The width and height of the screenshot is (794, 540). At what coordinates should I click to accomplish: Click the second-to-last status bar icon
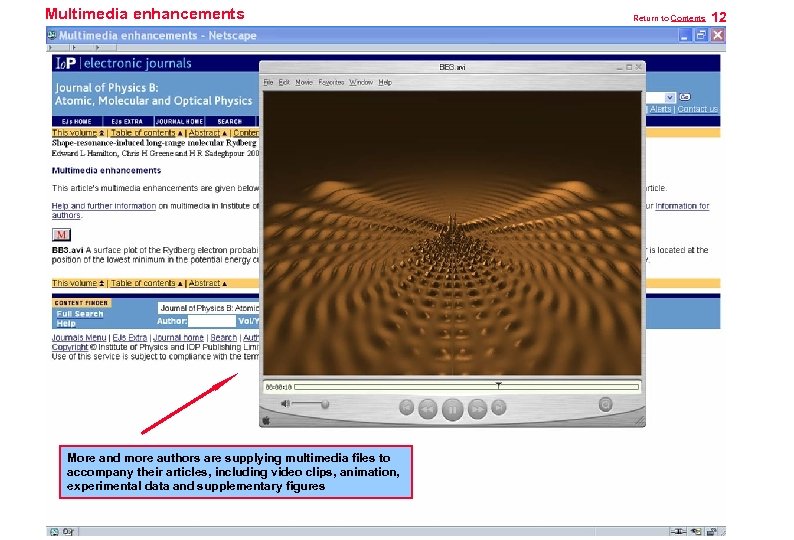[696, 531]
